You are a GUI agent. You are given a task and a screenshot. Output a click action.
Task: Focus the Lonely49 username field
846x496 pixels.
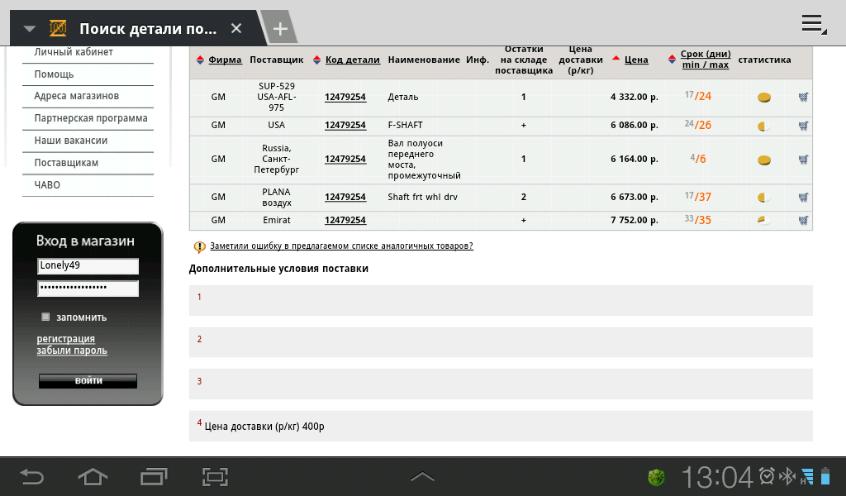[88, 267]
